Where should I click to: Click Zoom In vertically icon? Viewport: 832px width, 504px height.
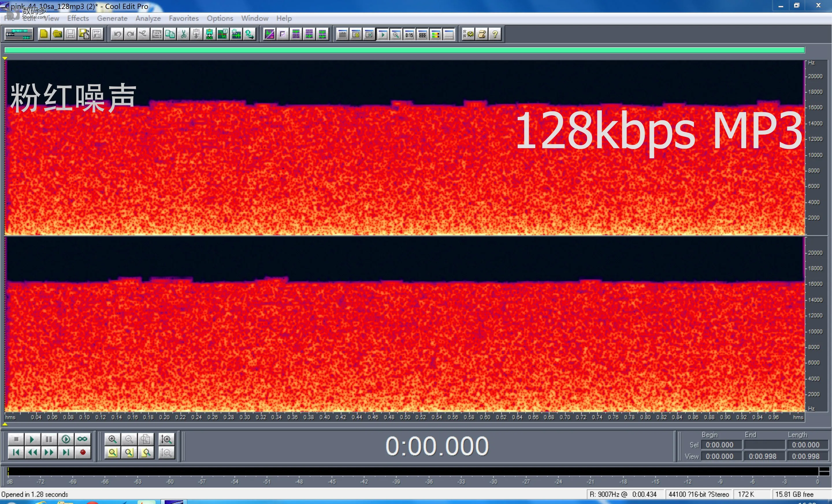166,439
